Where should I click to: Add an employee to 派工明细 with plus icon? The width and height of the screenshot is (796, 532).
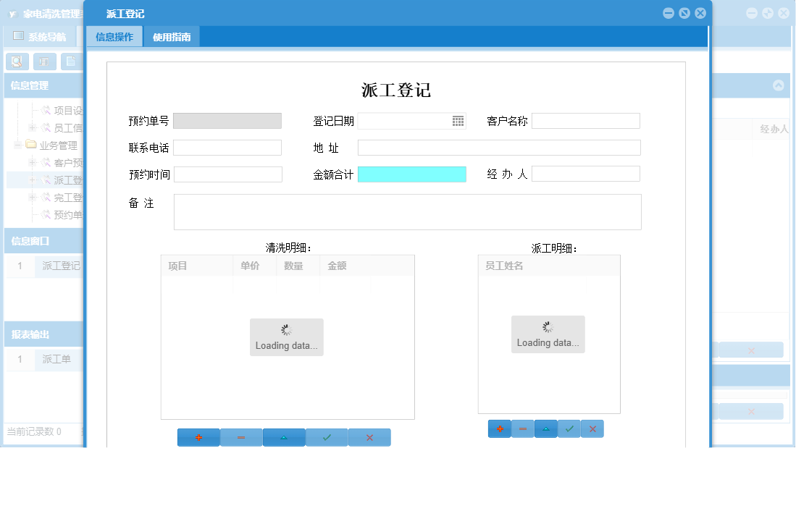click(x=499, y=428)
